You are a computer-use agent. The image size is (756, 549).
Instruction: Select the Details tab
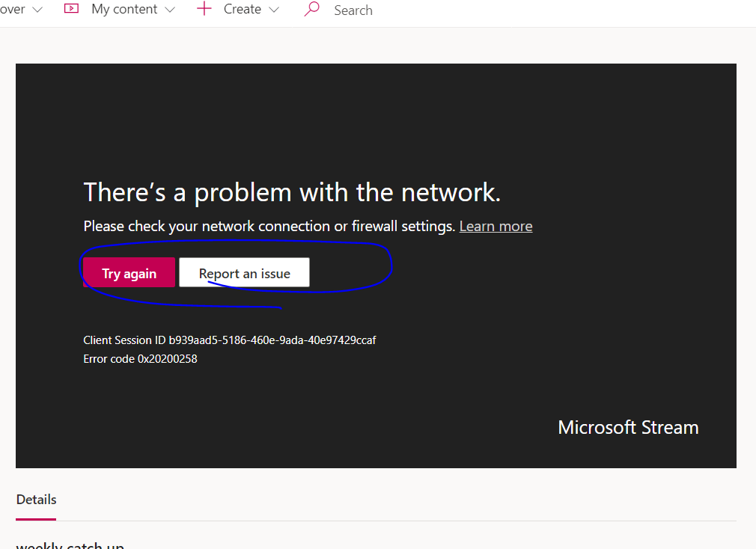click(36, 500)
